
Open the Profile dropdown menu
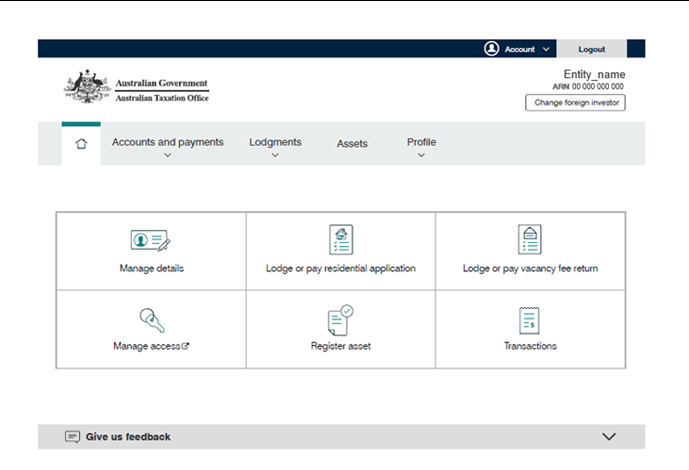click(421, 144)
